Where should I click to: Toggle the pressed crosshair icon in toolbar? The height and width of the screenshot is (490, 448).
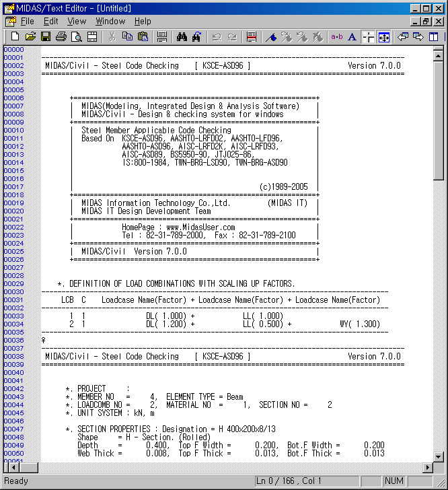point(368,37)
